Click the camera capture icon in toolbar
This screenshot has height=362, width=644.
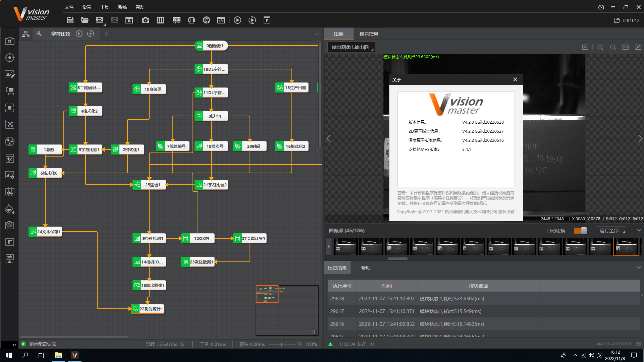pyautogui.click(x=145, y=20)
